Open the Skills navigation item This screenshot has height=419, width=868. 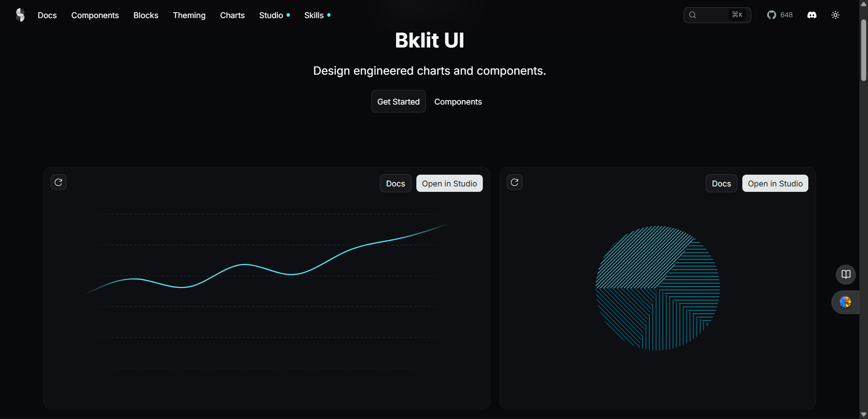317,15
